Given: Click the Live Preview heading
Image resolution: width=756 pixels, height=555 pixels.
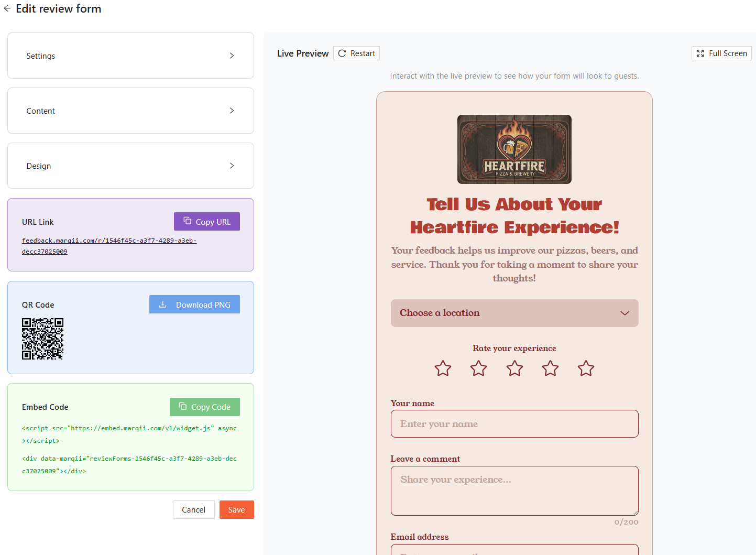Looking at the screenshot, I should (x=303, y=53).
